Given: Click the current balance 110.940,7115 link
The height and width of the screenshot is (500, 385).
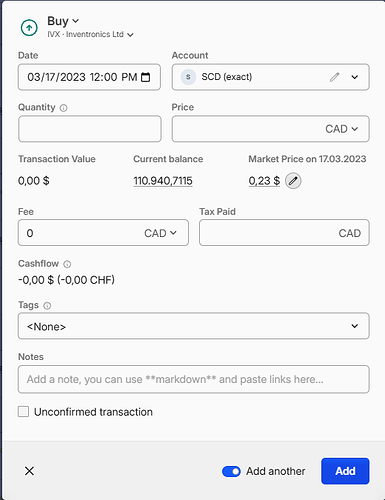Looking at the screenshot, I should (163, 181).
